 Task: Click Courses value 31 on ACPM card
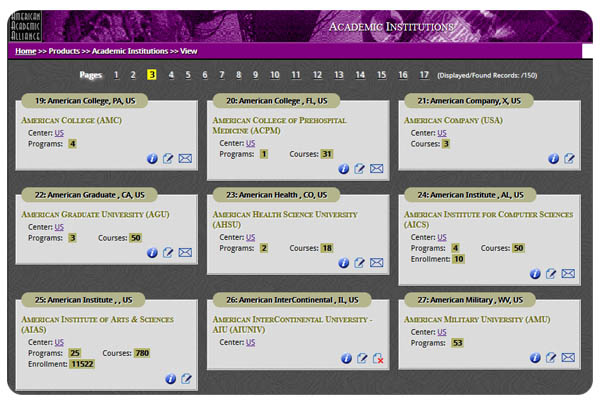[327, 154]
